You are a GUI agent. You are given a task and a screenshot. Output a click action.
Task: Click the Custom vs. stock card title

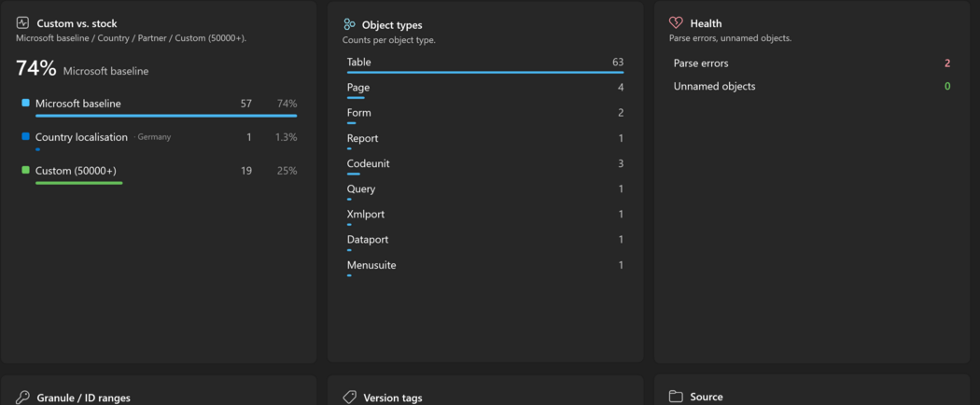(77, 23)
